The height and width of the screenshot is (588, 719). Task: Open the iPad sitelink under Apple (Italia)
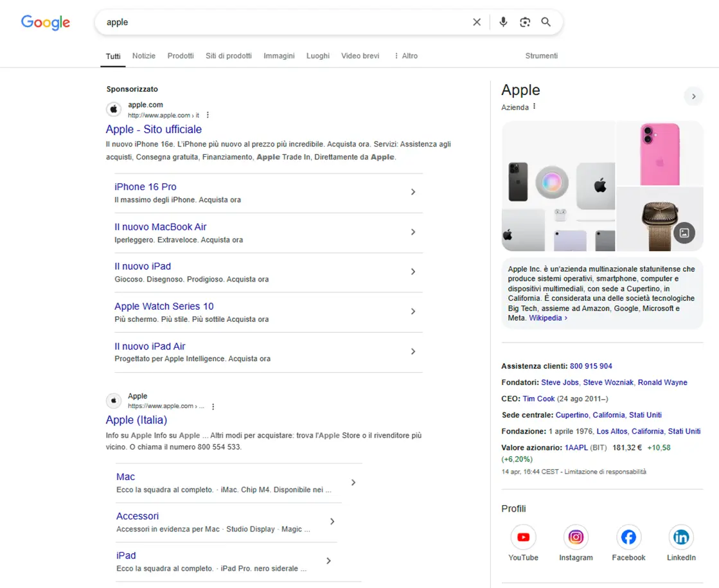tap(126, 555)
